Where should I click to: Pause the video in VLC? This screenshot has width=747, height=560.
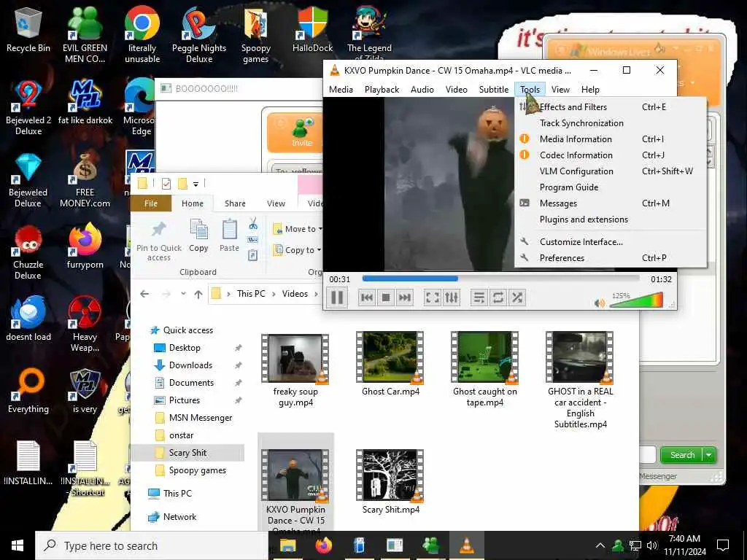click(337, 297)
